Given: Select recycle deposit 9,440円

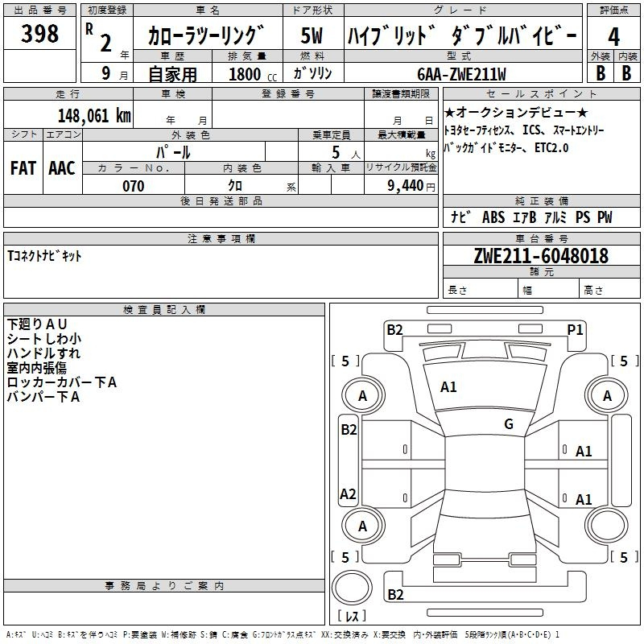Looking at the screenshot, I should click(x=411, y=186).
